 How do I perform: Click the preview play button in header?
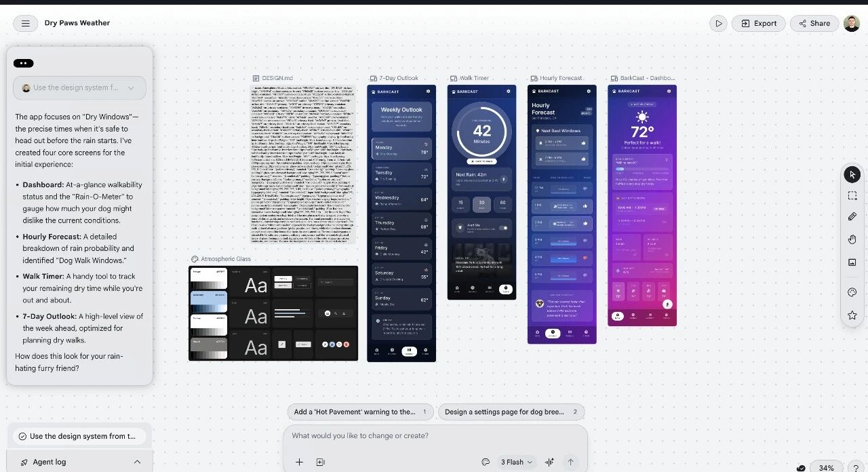coord(718,23)
